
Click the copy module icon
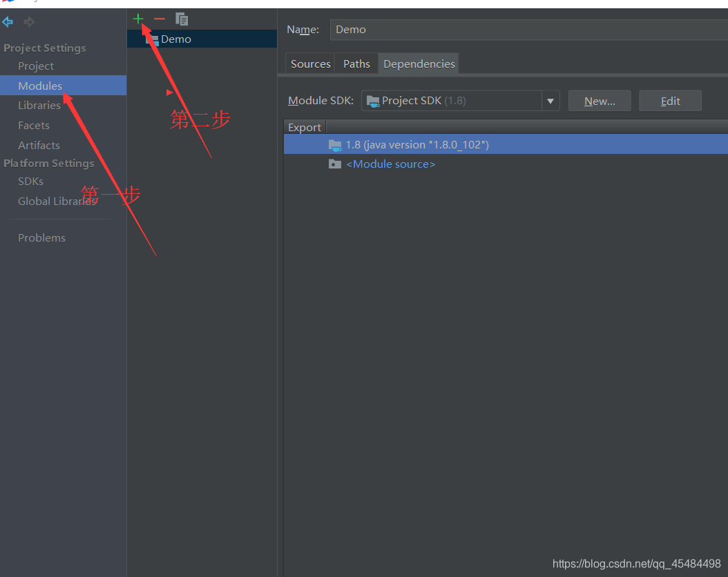182,19
